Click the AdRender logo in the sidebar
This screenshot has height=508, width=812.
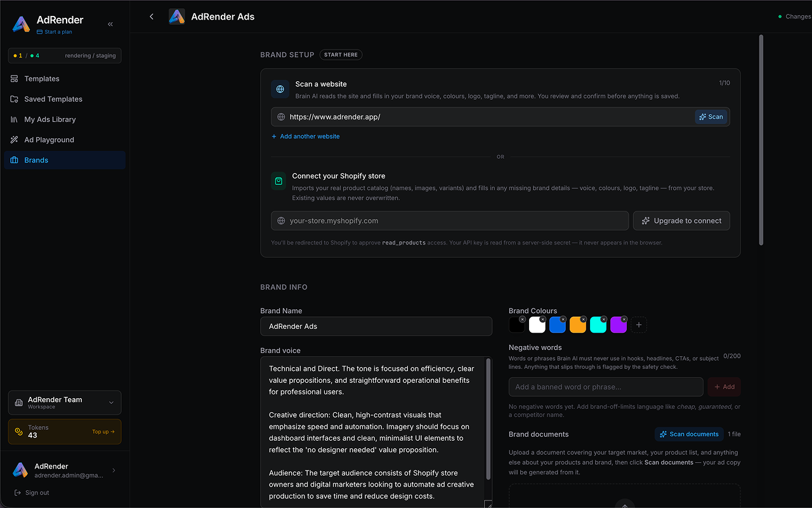(21, 24)
